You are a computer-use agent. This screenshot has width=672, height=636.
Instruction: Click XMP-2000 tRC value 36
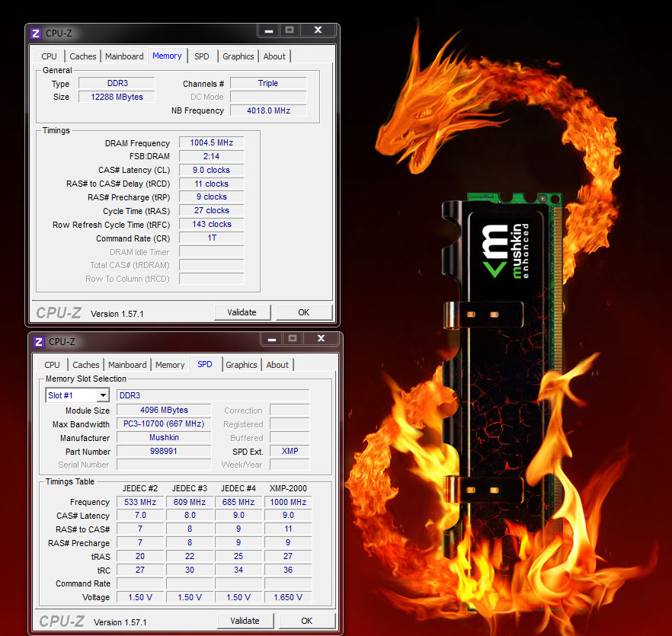(288, 570)
